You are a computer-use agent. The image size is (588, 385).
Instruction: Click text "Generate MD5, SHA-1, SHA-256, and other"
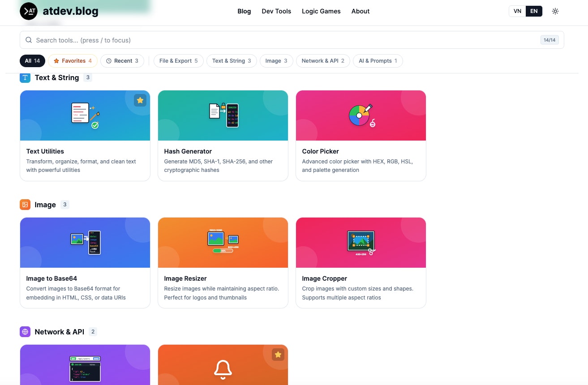click(x=219, y=162)
